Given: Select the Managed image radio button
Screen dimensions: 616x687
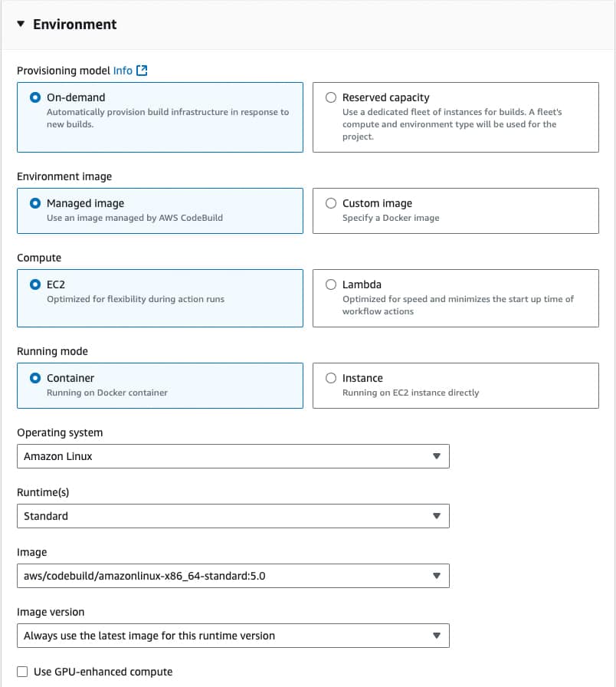Looking at the screenshot, I should pyautogui.click(x=35, y=203).
